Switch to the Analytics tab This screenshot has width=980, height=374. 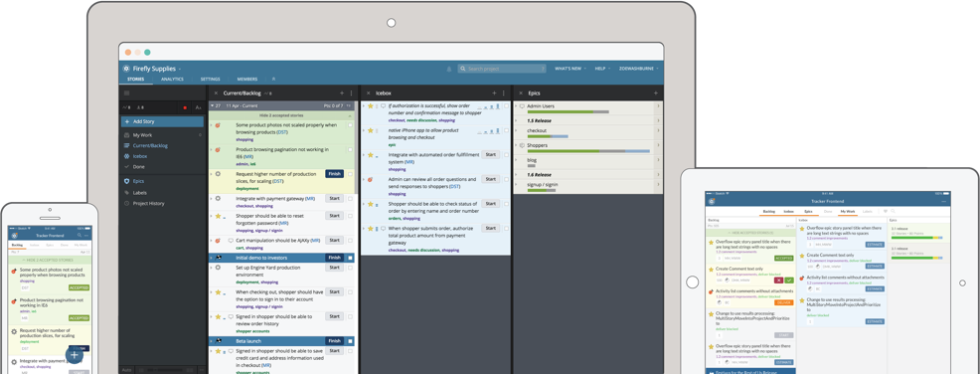(172, 80)
